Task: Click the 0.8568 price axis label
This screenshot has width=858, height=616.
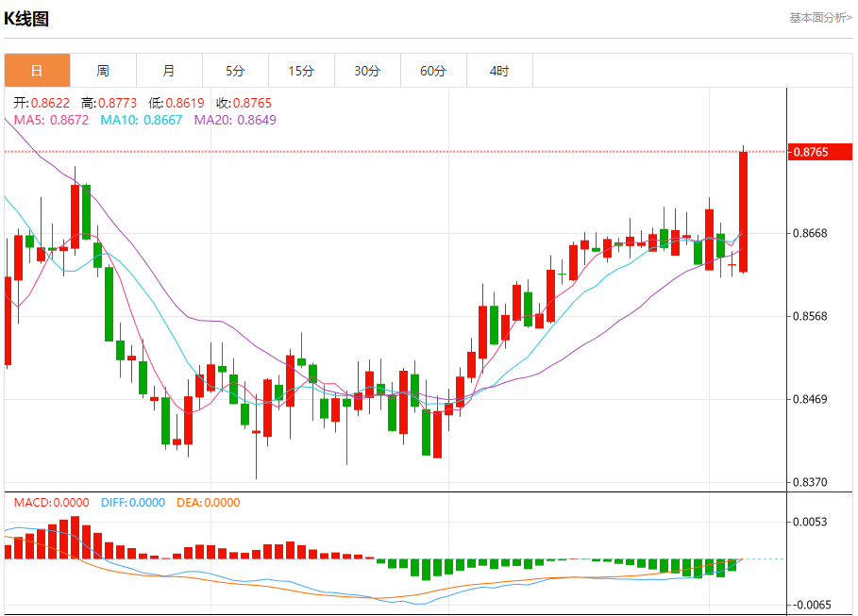Action: (810, 316)
